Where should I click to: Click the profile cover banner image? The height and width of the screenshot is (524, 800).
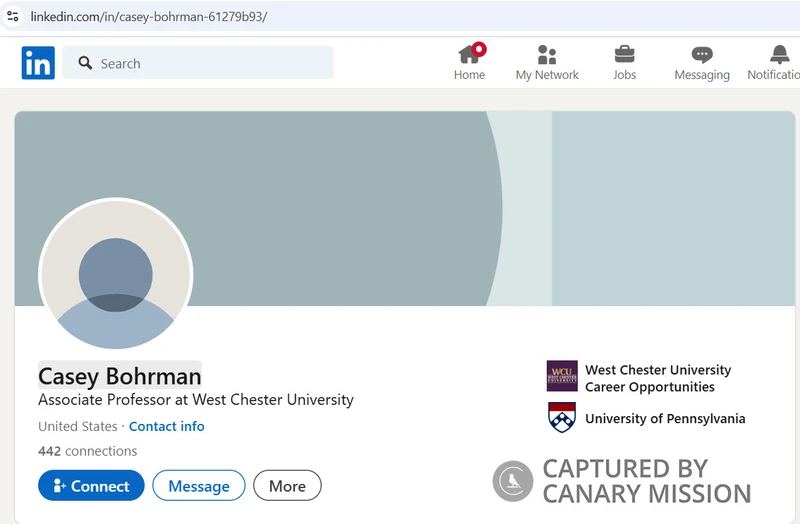tap(405, 208)
